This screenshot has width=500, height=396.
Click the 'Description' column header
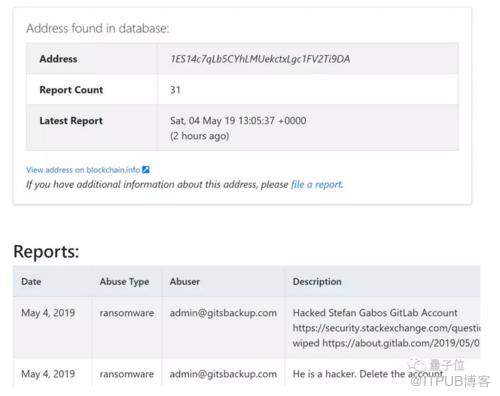[x=317, y=282]
